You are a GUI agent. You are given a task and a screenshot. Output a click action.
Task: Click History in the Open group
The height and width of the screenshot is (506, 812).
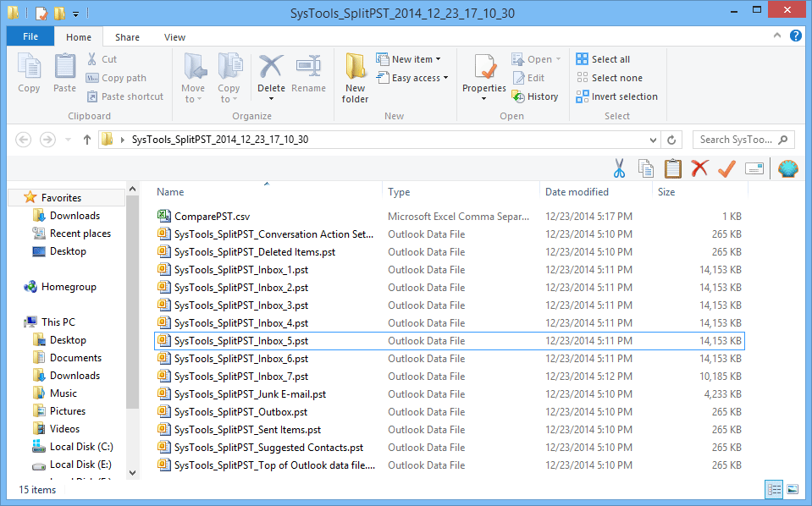[535, 96]
